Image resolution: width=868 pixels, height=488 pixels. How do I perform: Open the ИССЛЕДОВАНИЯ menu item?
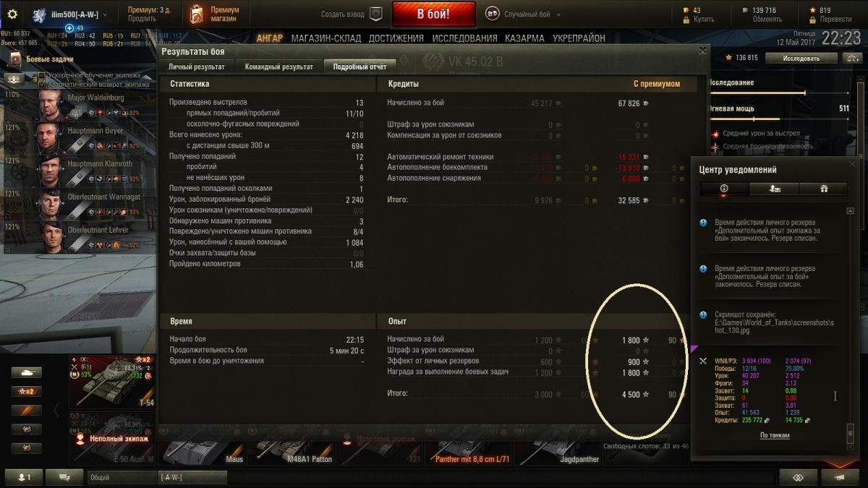pos(465,38)
